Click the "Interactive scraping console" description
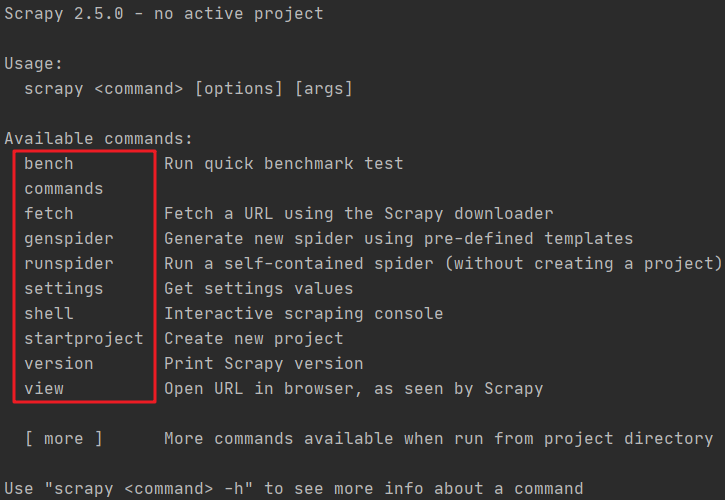Screen dimensions: 725x500 point(304,314)
